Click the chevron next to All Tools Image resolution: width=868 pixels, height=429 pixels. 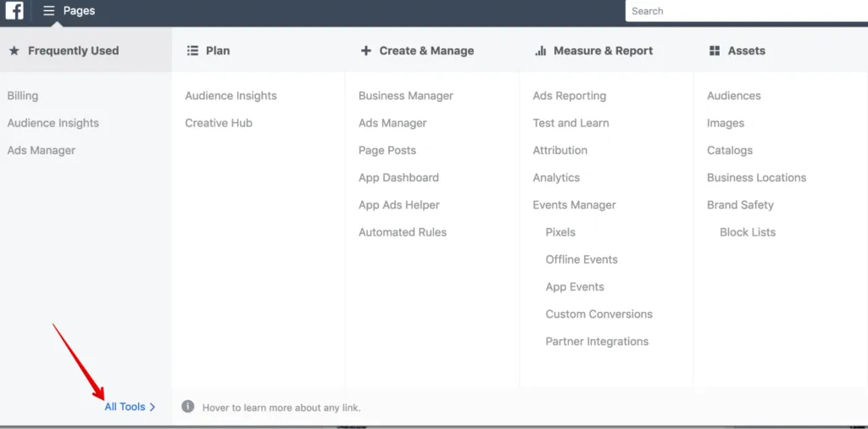point(153,408)
